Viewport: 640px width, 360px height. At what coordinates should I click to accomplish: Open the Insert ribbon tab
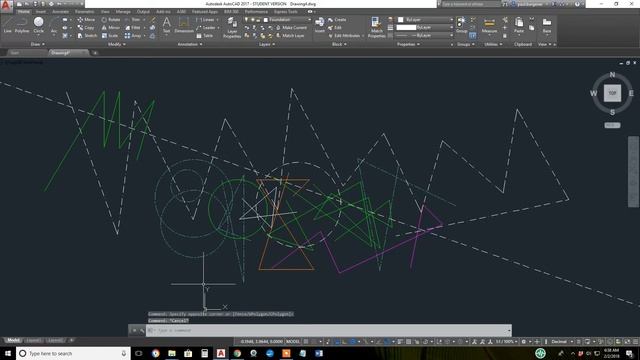41,12
